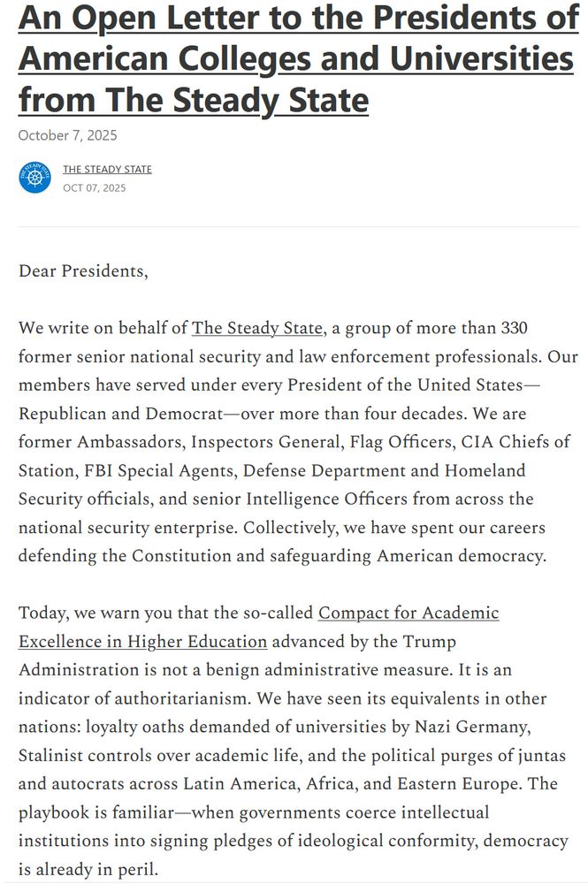Open the inline 'The Steady State' paragraph link
Screen dimensions: 588x884
click(x=257, y=328)
